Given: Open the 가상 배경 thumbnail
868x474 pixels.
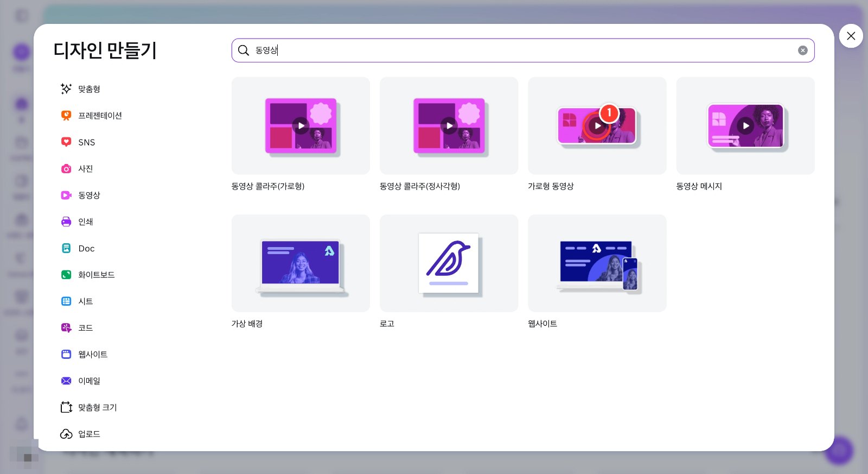Looking at the screenshot, I should click(x=301, y=263).
